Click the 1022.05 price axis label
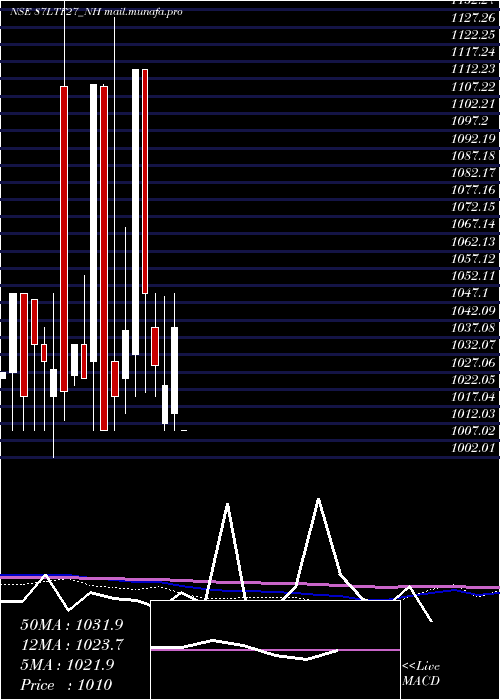Image resolution: width=500 pixels, height=700 pixels. click(x=473, y=380)
